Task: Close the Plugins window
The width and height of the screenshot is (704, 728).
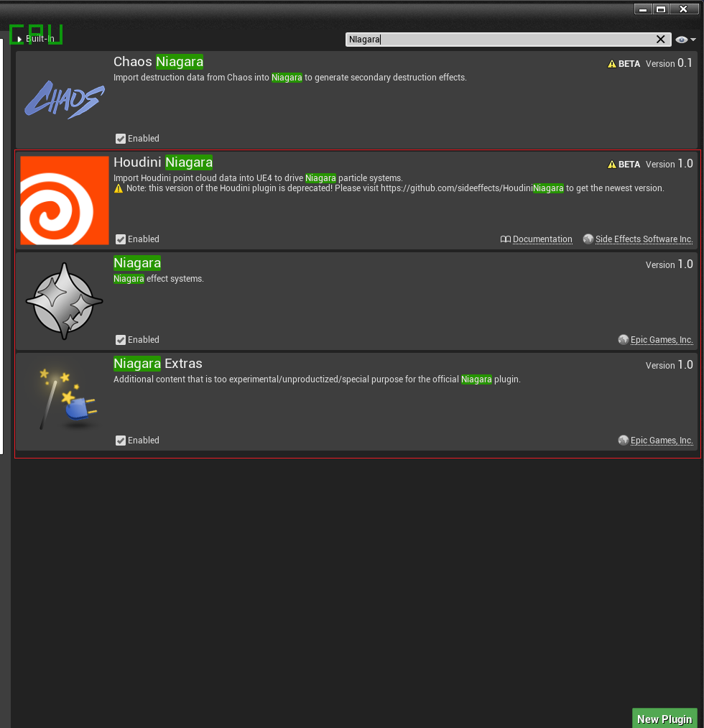Action: point(684,9)
